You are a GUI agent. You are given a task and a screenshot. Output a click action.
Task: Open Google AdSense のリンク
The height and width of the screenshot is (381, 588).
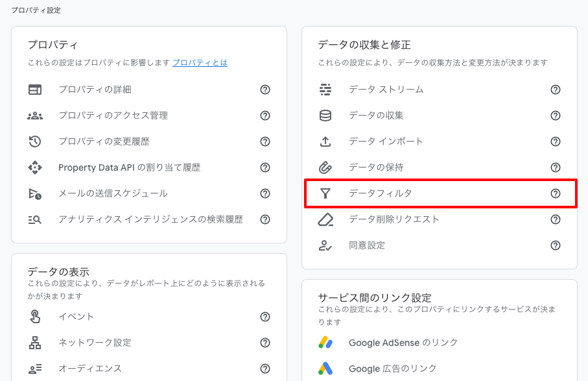[x=403, y=343]
